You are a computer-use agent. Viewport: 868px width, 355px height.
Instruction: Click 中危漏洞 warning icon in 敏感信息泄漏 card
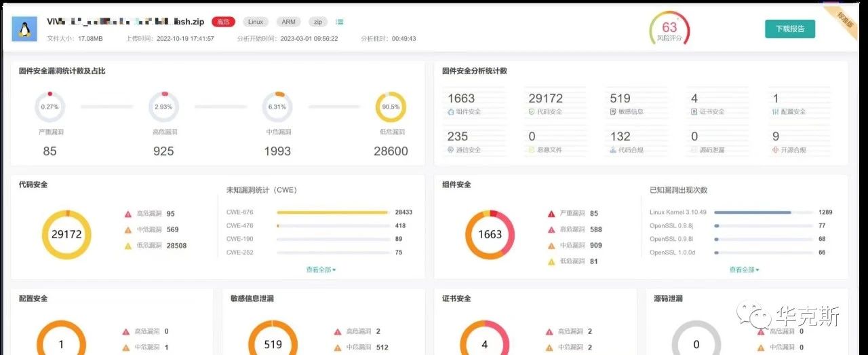[338, 348]
